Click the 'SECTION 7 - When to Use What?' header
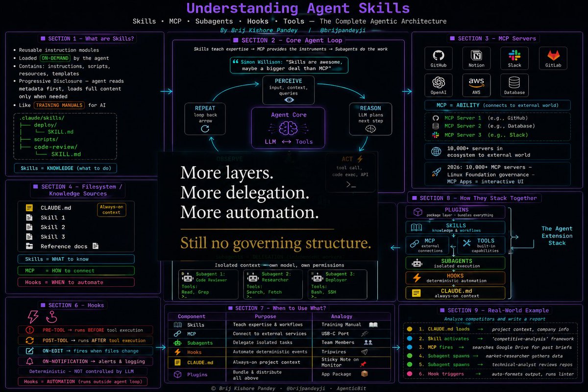The width and height of the screenshot is (588, 392). point(279,308)
